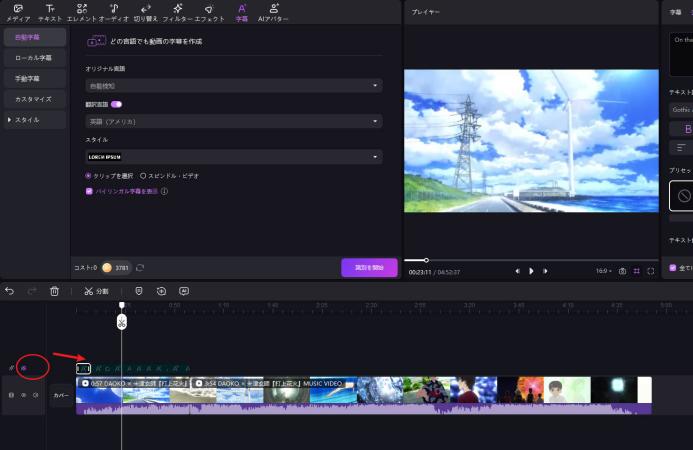
Task: Enter fullscreen preview in the player
Action: tap(651, 271)
